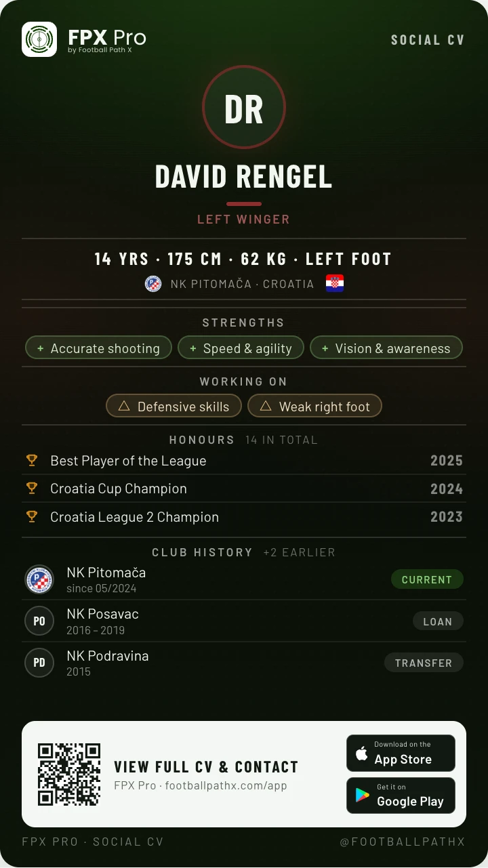Select the Accurate shooting strength chip
Image resolution: width=488 pixels, height=868 pixels.
tap(99, 348)
